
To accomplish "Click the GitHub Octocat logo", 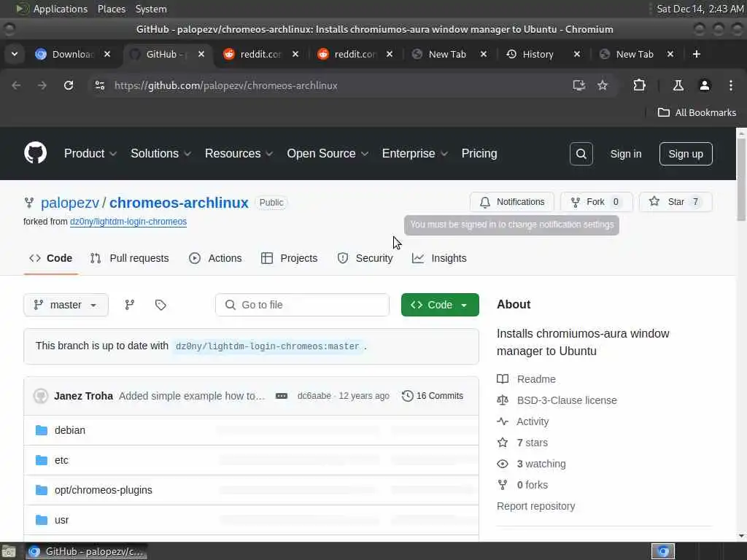I will coord(35,153).
